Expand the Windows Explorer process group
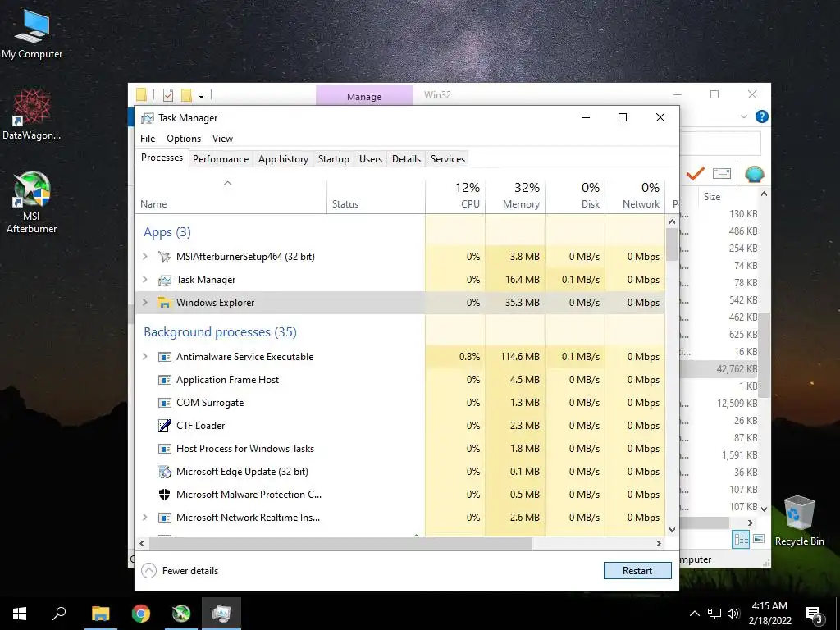840x630 pixels. [x=144, y=303]
